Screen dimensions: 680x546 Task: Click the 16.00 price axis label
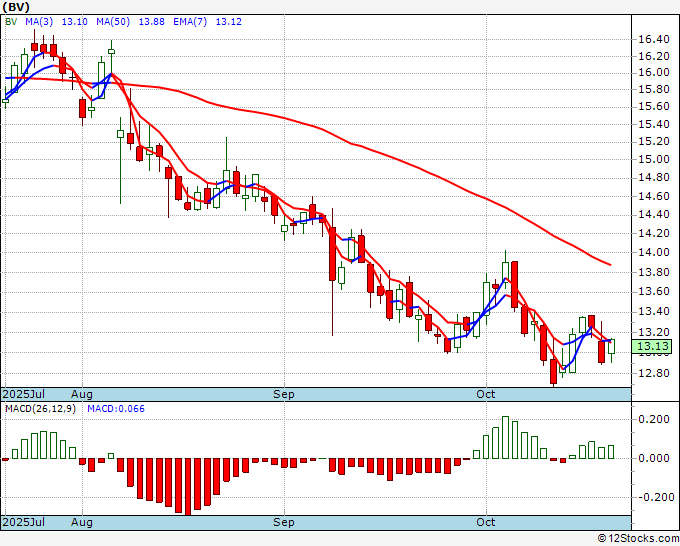[654, 72]
